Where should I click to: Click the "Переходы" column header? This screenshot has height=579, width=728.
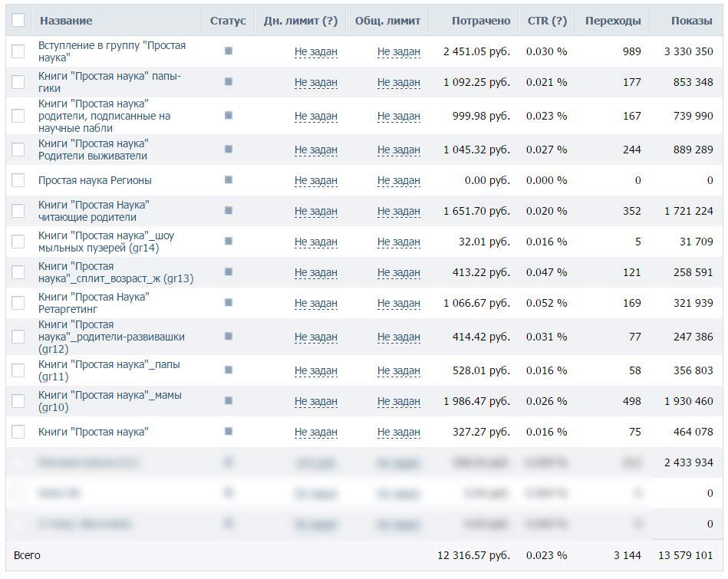pos(612,21)
